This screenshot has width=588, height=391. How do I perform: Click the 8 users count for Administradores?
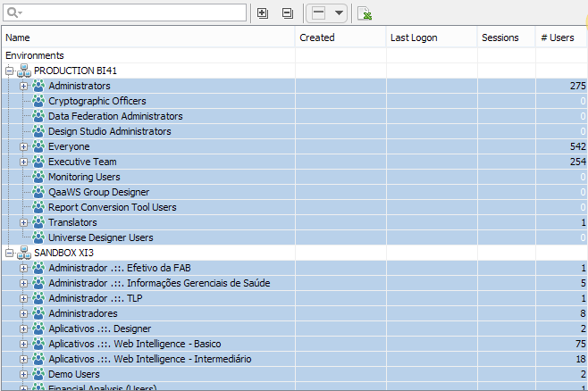pyautogui.click(x=584, y=313)
